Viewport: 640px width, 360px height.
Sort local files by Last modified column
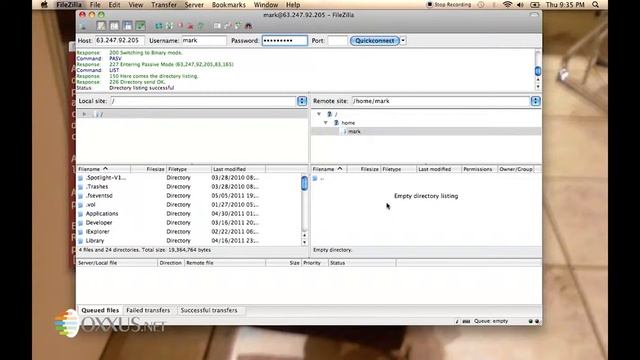click(238, 169)
